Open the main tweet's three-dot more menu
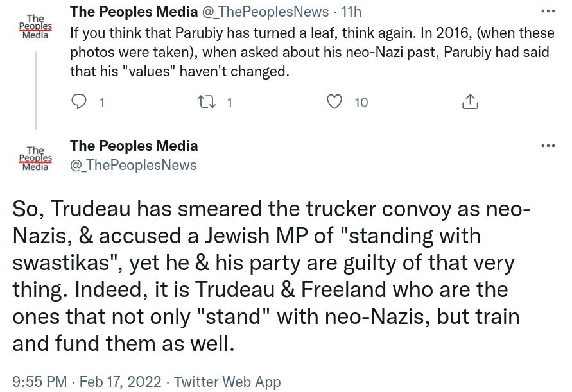 [548, 146]
